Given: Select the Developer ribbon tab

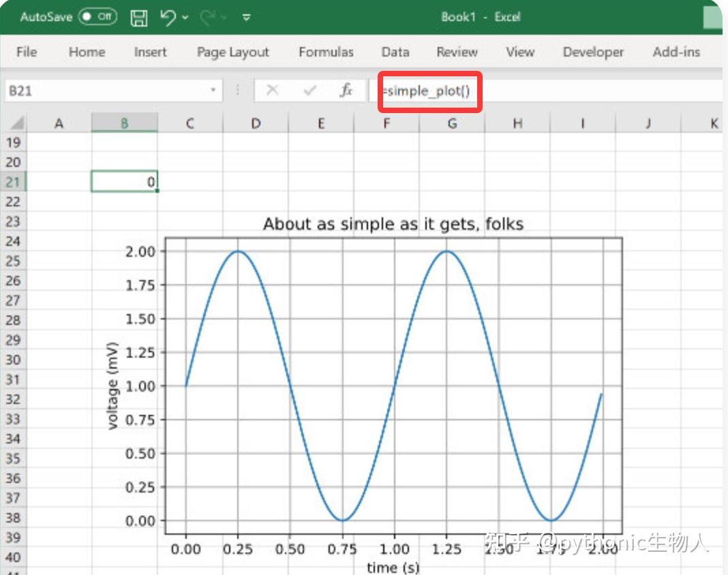Looking at the screenshot, I should point(592,52).
